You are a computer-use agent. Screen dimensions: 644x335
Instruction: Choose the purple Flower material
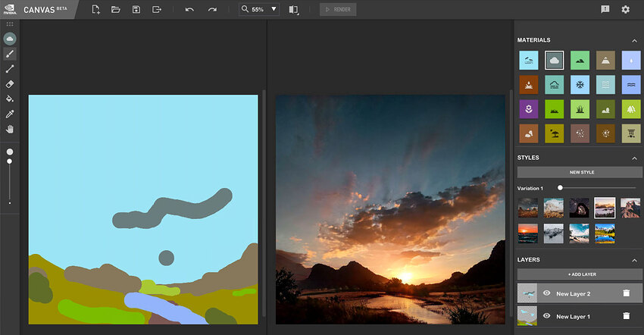click(x=529, y=109)
